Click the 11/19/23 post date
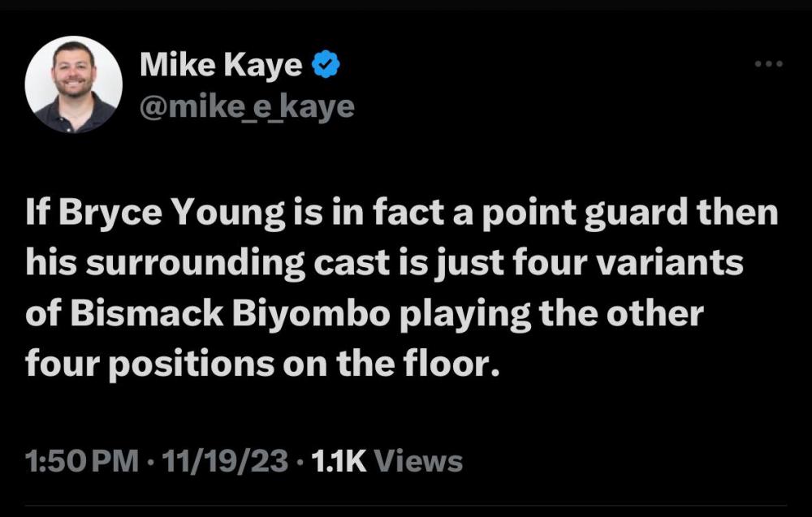812x517 pixels. coord(225,462)
